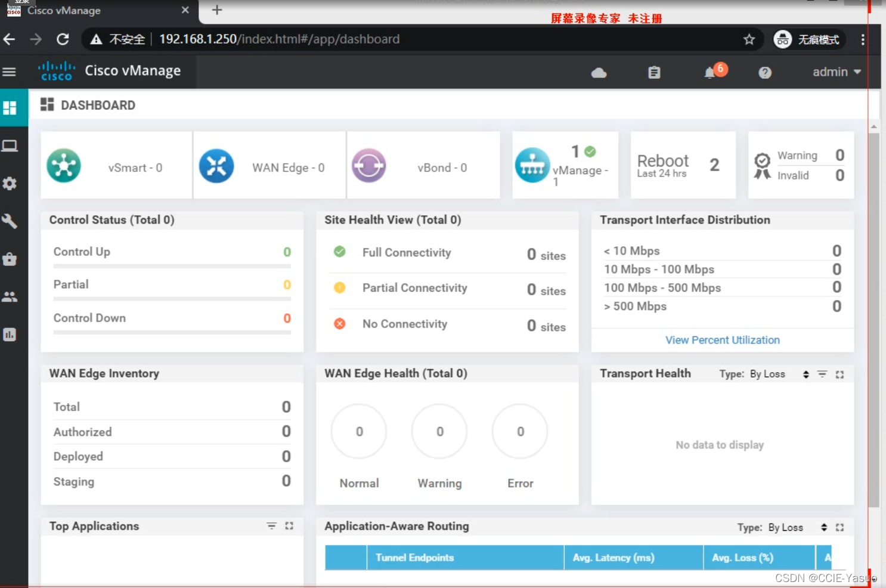Open the browser three-dot menu

862,39
